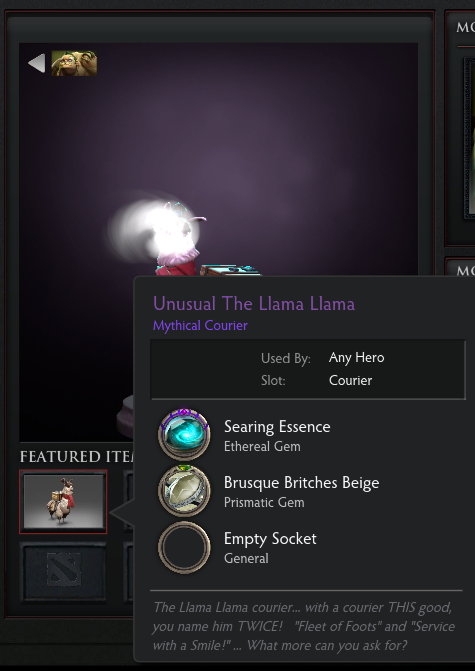Click the Llama Llama courier description text
The image size is (475, 671).
pos(304,626)
